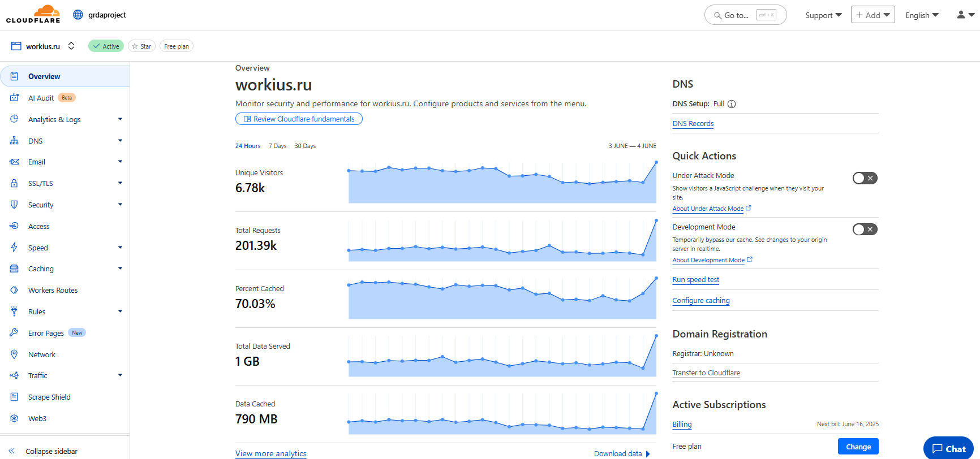Enable Under Attack Mode toggle
This screenshot has height=459, width=980.
865,178
